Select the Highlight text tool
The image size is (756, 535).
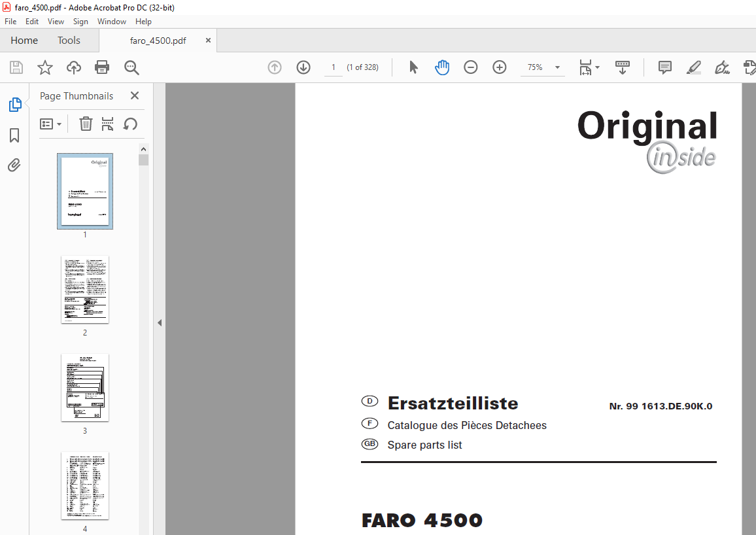[693, 67]
